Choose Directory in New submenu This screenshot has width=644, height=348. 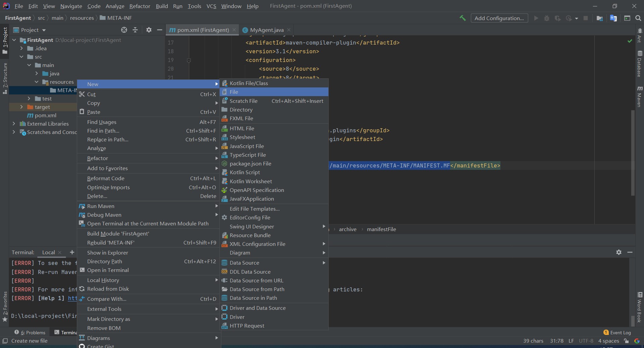coord(274,110)
